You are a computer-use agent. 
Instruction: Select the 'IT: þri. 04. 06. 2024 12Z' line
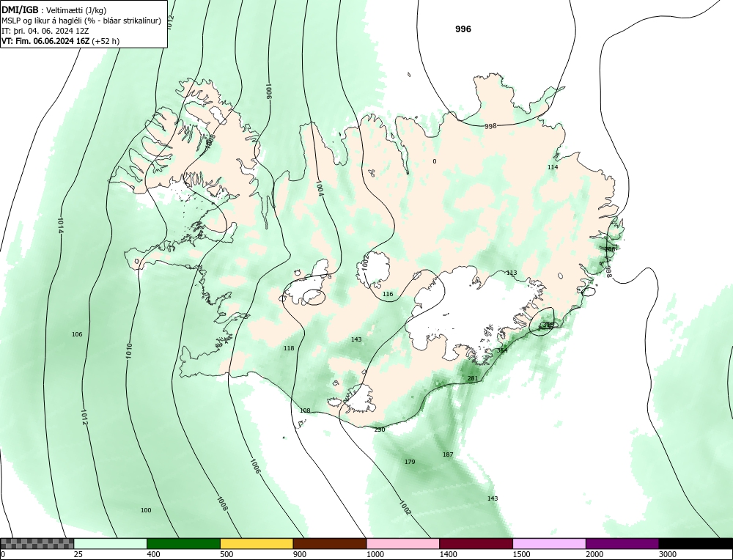(x=45, y=31)
